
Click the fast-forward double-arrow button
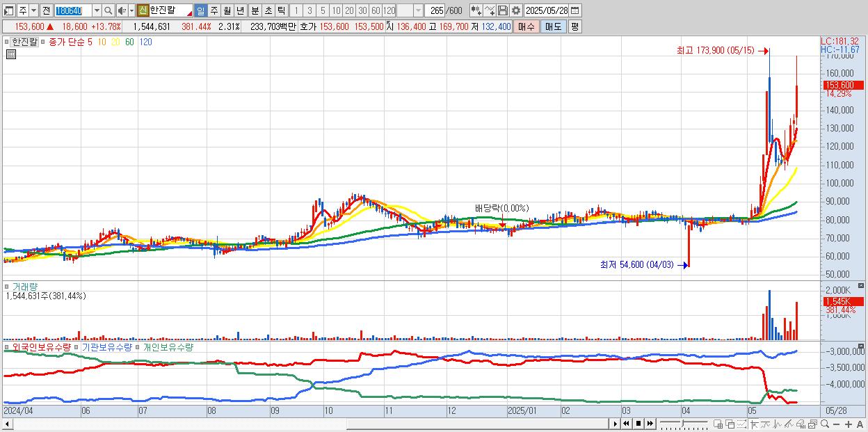point(650,424)
